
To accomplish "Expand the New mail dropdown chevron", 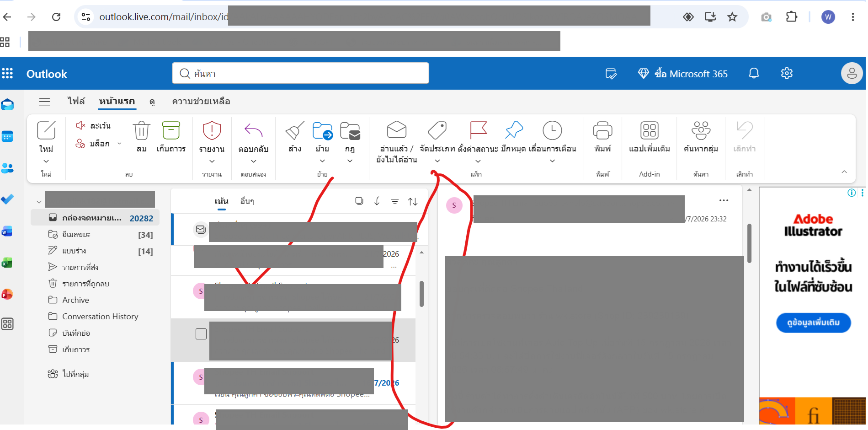I will pos(46,161).
